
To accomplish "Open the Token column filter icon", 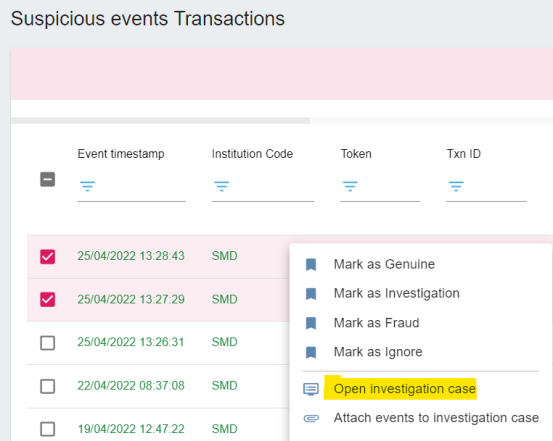I will pyautogui.click(x=350, y=186).
